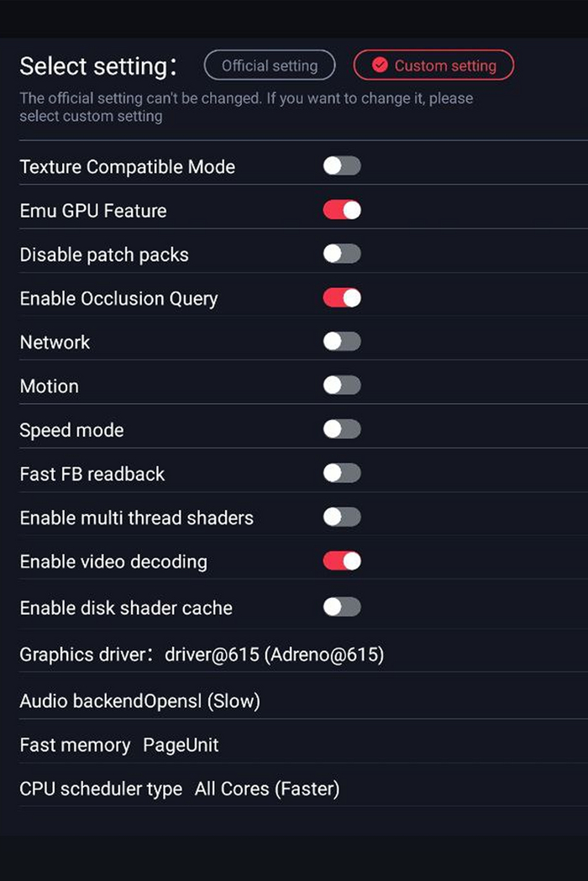588x881 pixels.
Task: Toggle the Motion setting on
Action: (341, 385)
